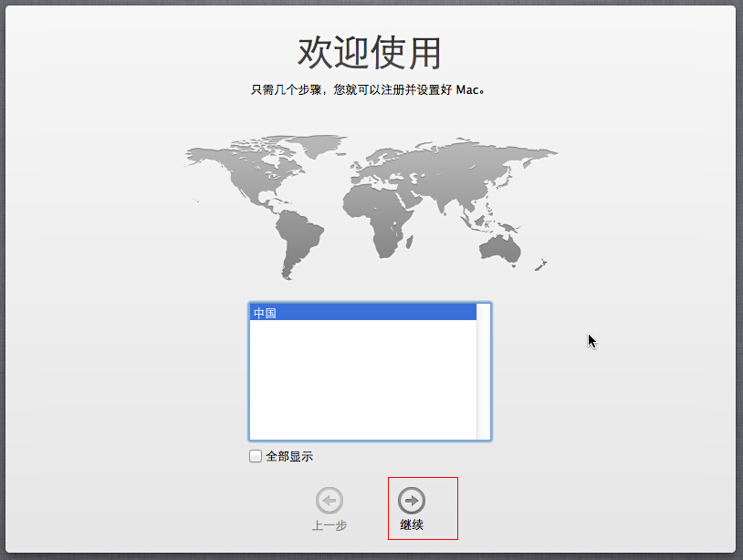Select 中国 in the country list

click(x=363, y=313)
